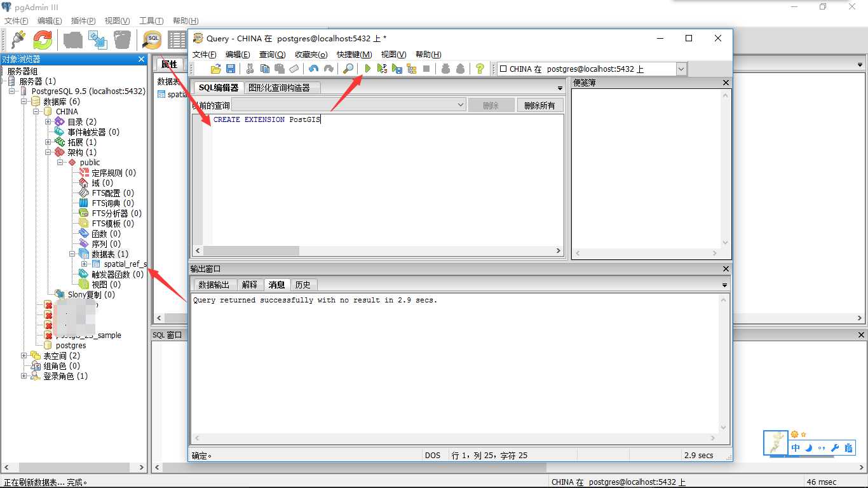Open SQL help with the yellow question mark icon
Image resolution: width=868 pixels, height=488 pixels.
click(x=480, y=69)
